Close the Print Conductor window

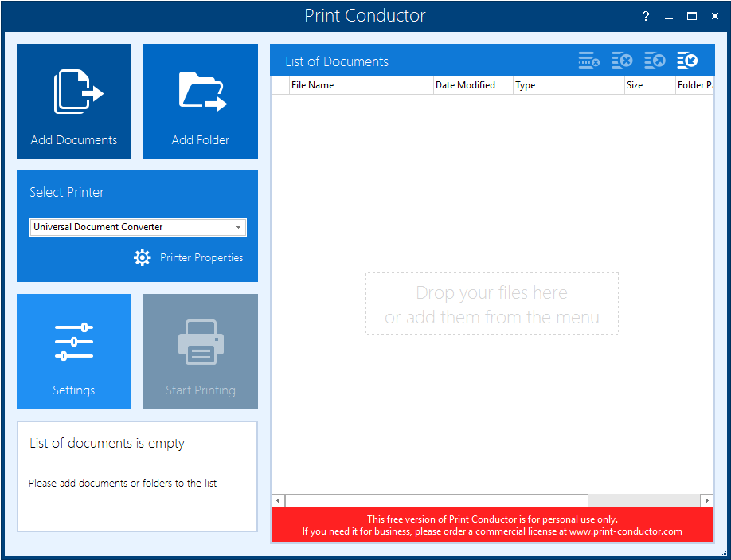tap(715, 16)
